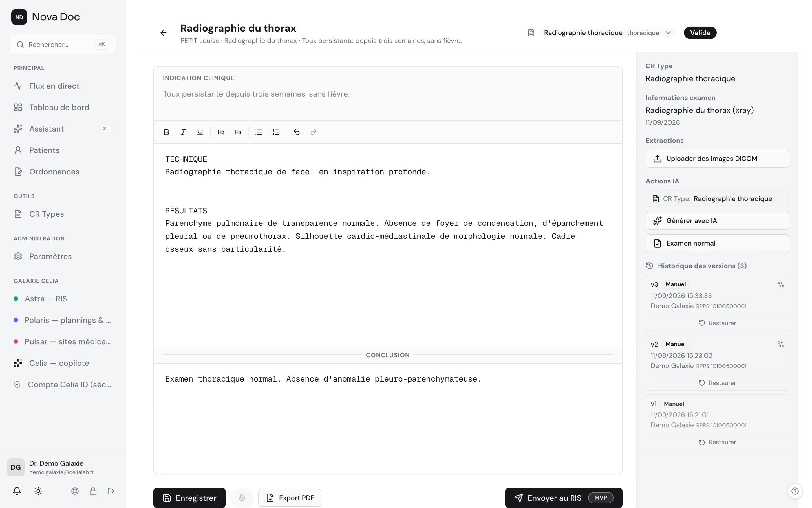Go to Patients

[x=63, y=150]
